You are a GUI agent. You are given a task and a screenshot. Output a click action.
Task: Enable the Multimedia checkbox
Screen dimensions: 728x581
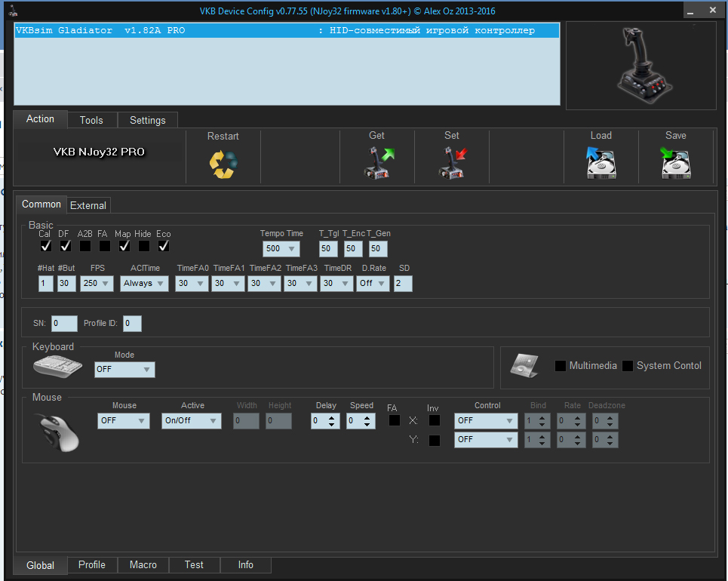pyautogui.click(x=561, y=366)
